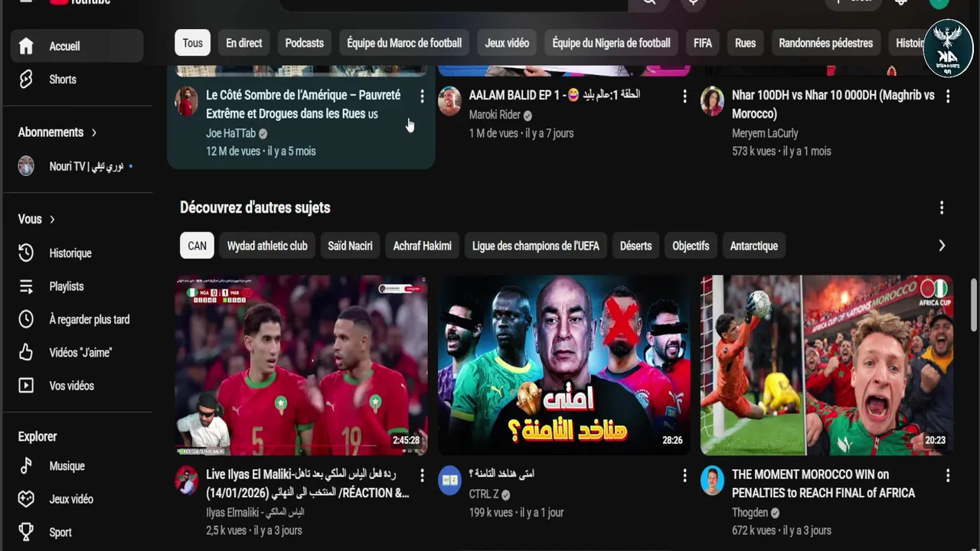Open more options for Nhar 100DH video

(x=948, y=96)
